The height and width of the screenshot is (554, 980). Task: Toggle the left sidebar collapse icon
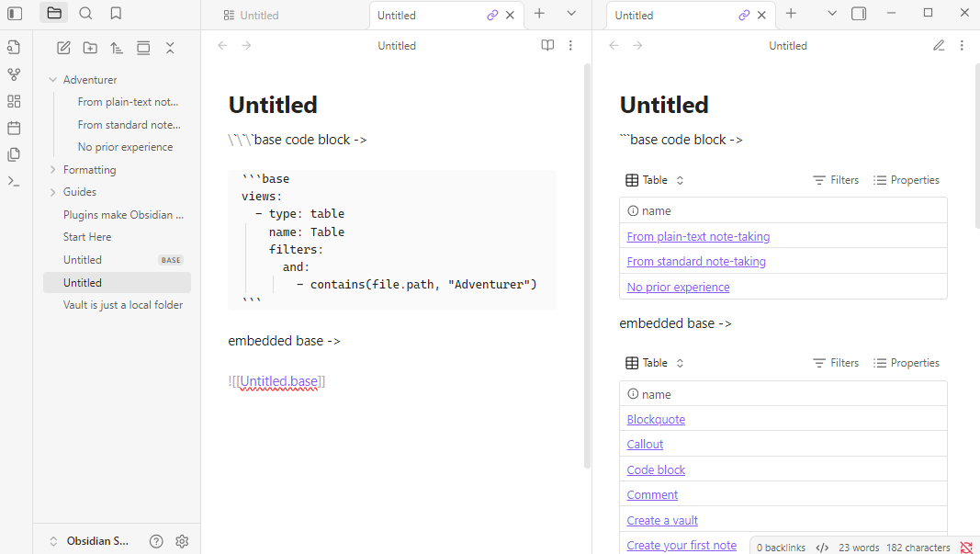(x=15, y=13)
